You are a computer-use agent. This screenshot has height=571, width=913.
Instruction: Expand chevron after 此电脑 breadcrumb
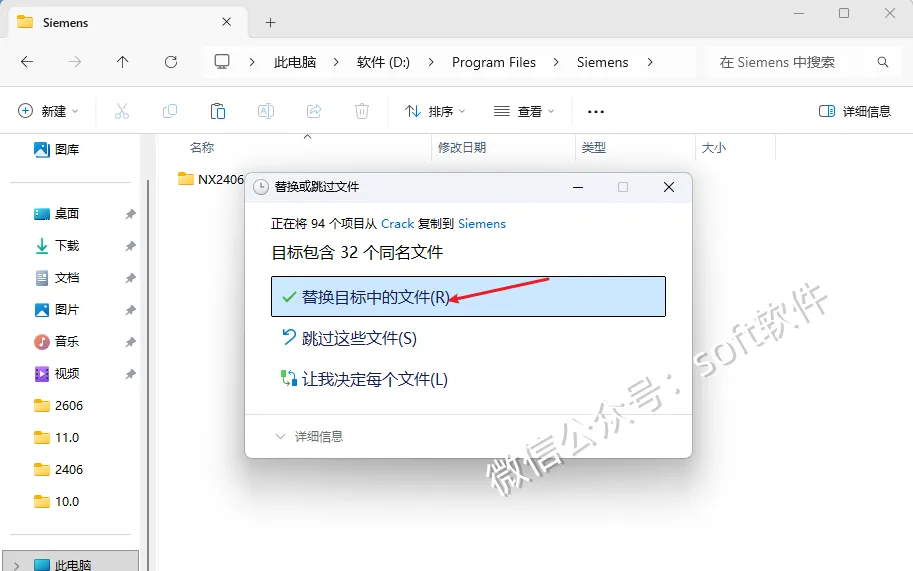click(336, 62)
